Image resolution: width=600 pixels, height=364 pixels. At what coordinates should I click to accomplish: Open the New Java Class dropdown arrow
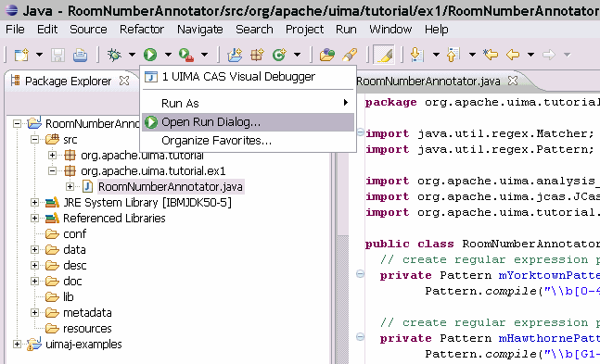pyautogui.click(x=297, y=55)
